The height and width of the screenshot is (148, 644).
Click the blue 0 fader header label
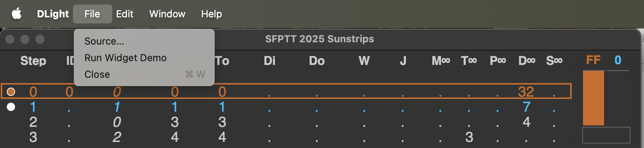[618, 60]
